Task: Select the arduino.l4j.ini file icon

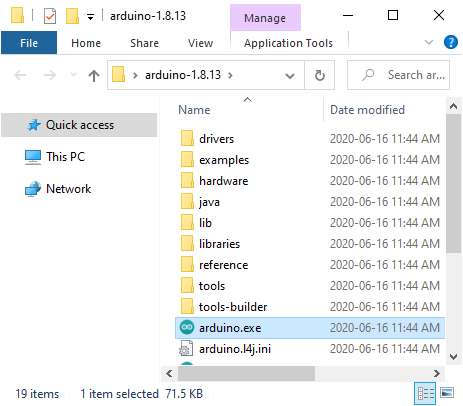Action: [186, 349]
